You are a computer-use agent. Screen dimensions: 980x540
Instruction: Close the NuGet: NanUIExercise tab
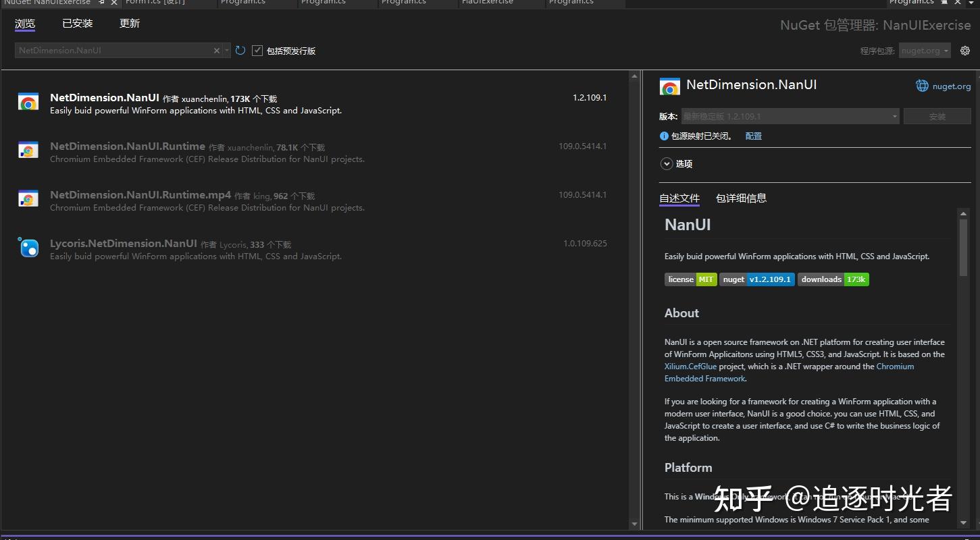[114, 3]
